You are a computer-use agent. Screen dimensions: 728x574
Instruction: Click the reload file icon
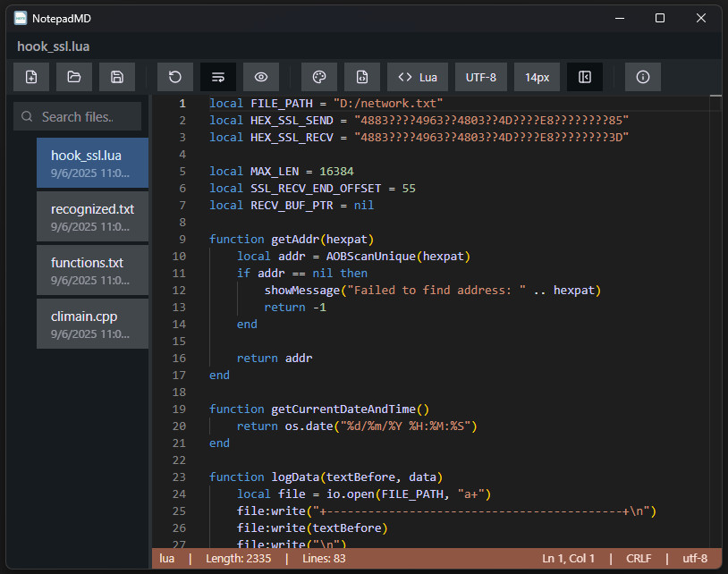coord(175,78)
